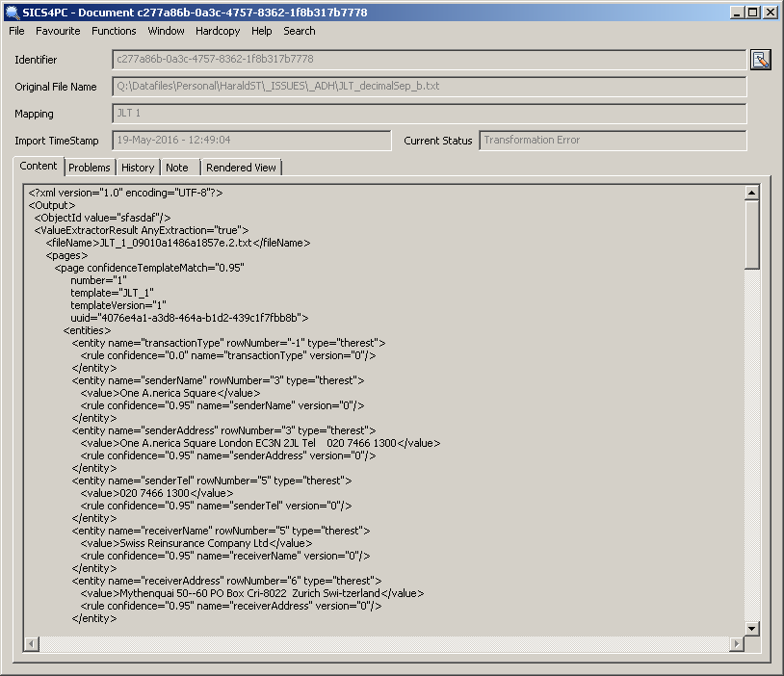Click the edit document icon beside Identifier
This screenshot has width=784, height=676.
pos(761,60)
